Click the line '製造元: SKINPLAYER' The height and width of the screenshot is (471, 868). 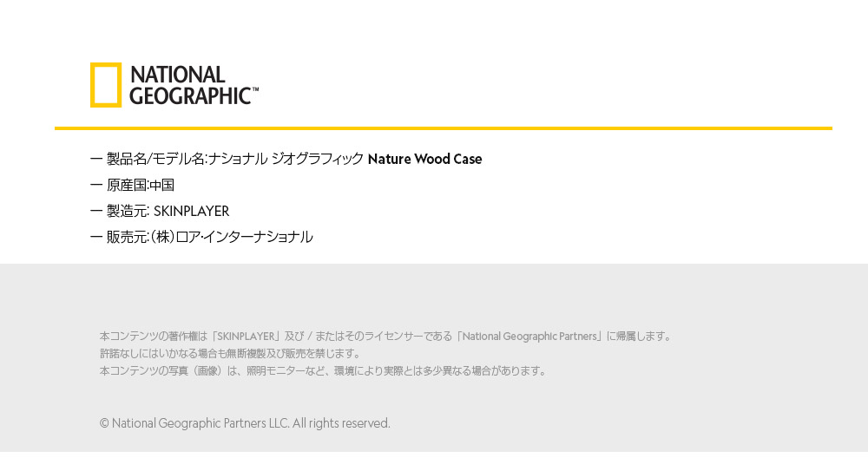pyautogui.click(x=160, y=211)
